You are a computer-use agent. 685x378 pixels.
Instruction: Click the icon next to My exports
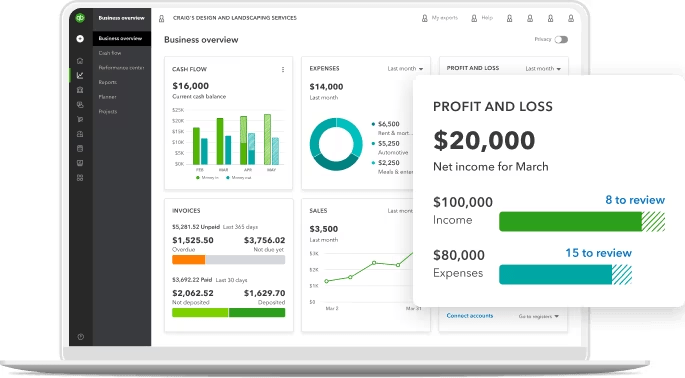[424, 18]
